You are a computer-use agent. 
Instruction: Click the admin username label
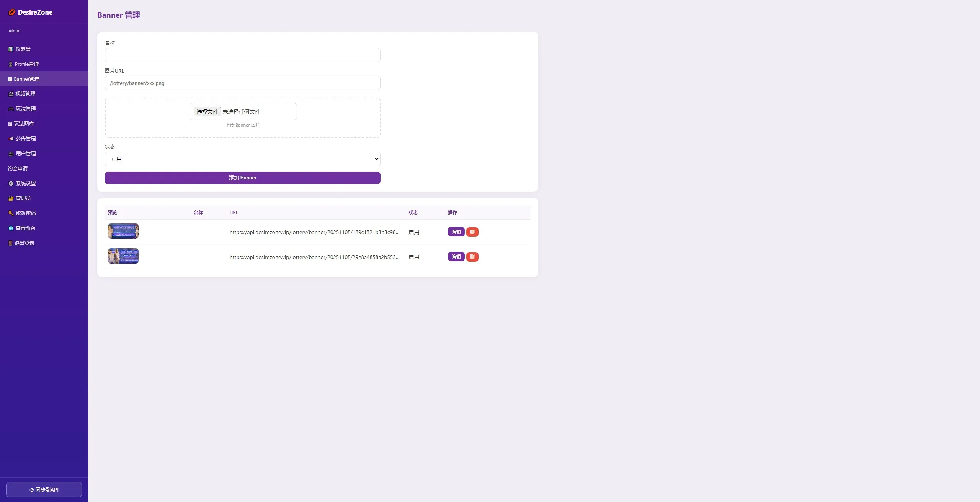[x=14, y=31]
